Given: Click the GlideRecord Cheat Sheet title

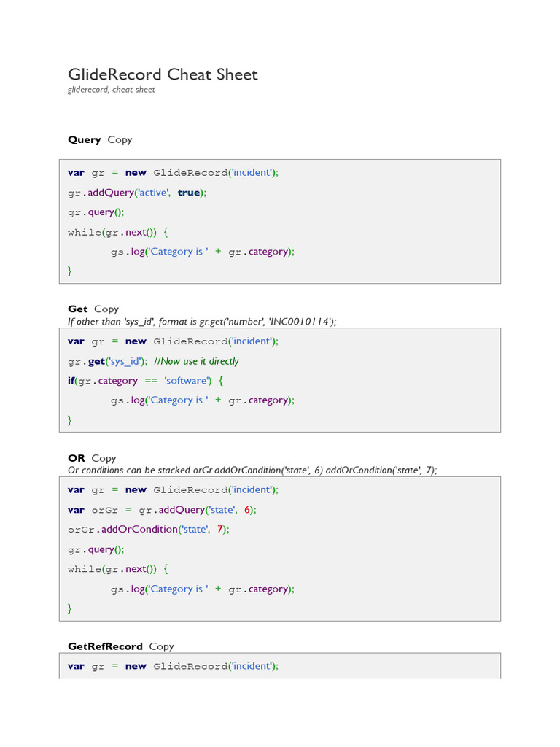Looking at the screenshot, I should [x=163, y=74].
